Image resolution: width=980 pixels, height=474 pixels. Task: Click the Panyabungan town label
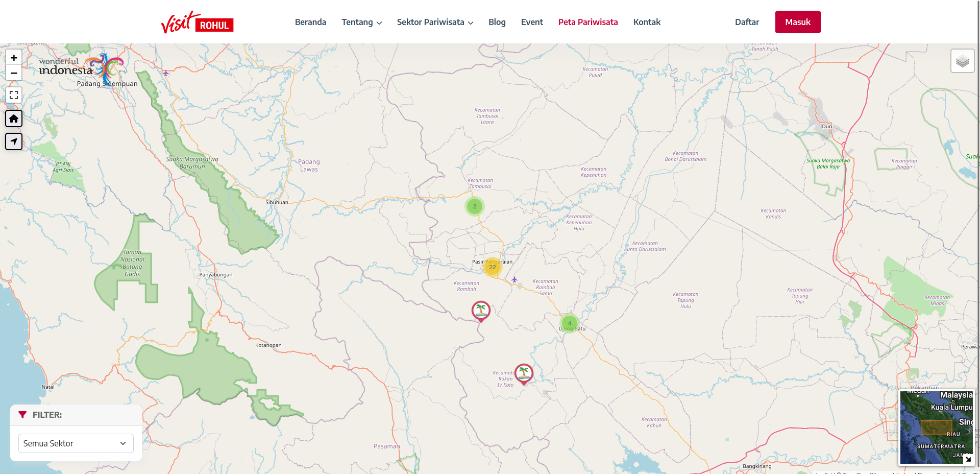point(216,275)
